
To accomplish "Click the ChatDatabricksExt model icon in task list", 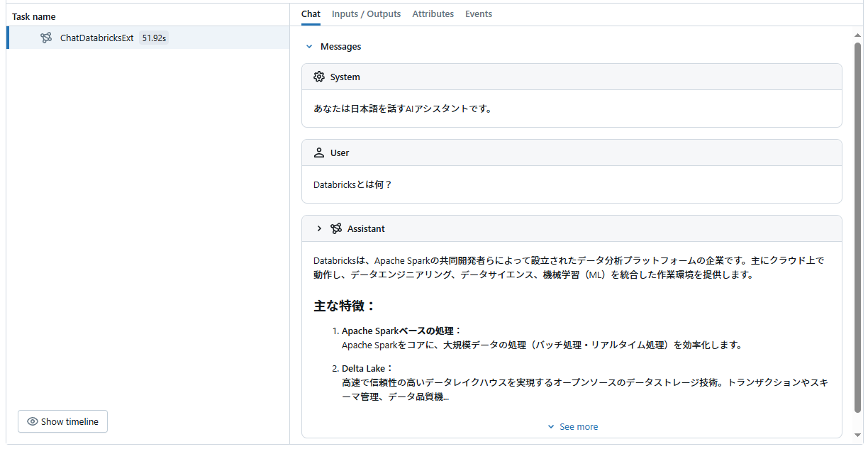I will tap(46, 38).
